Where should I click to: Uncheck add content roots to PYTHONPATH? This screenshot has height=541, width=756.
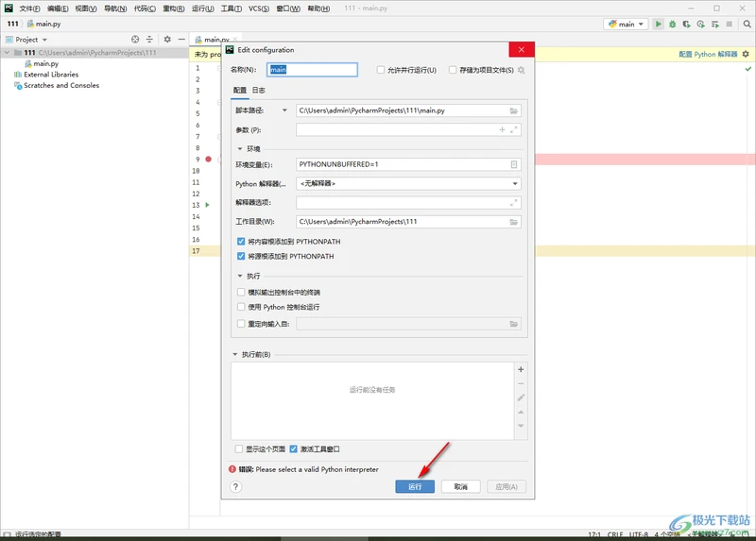[241, 242]
